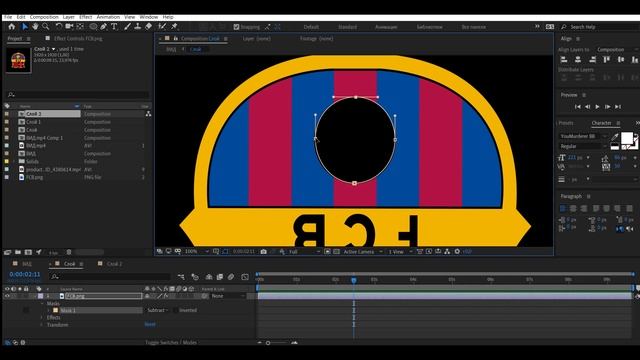Select the Brush tool
Image resolution: width=640 pixels, height=360 pixels.
point(127,27)
